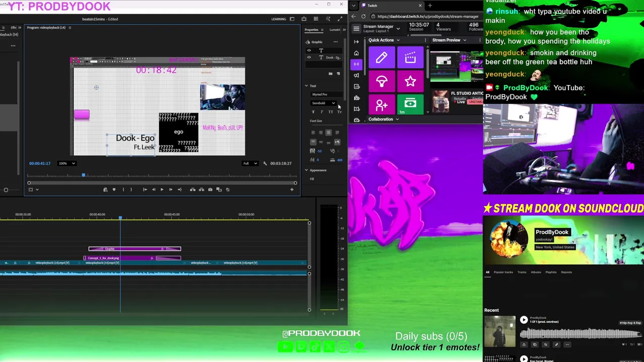Add a marker in program monitor

(x=114, y=190)
